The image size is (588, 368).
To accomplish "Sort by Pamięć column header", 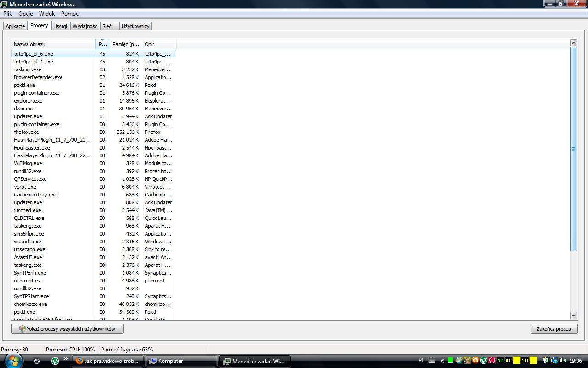I will pyautogui.click(x=126, y=44).
